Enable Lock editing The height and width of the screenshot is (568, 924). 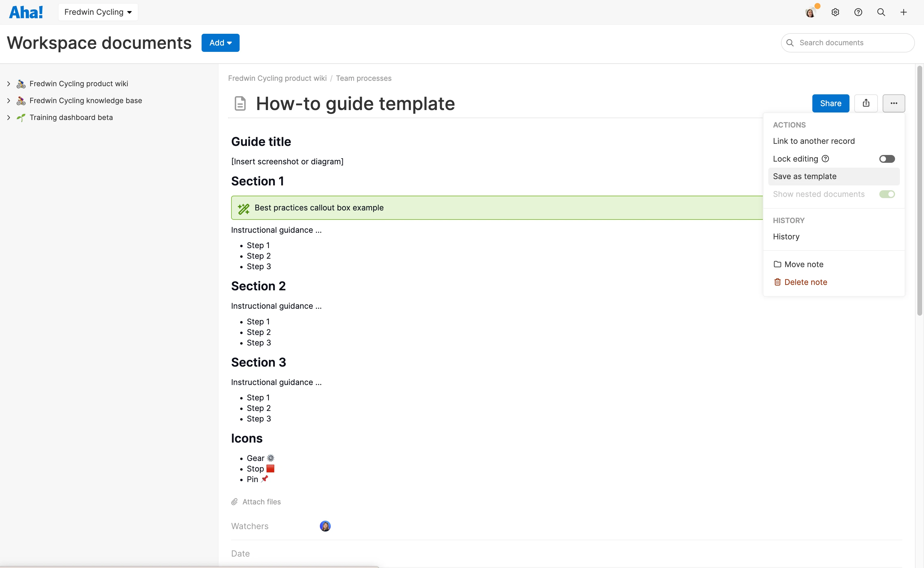click(x=887, y=158)
